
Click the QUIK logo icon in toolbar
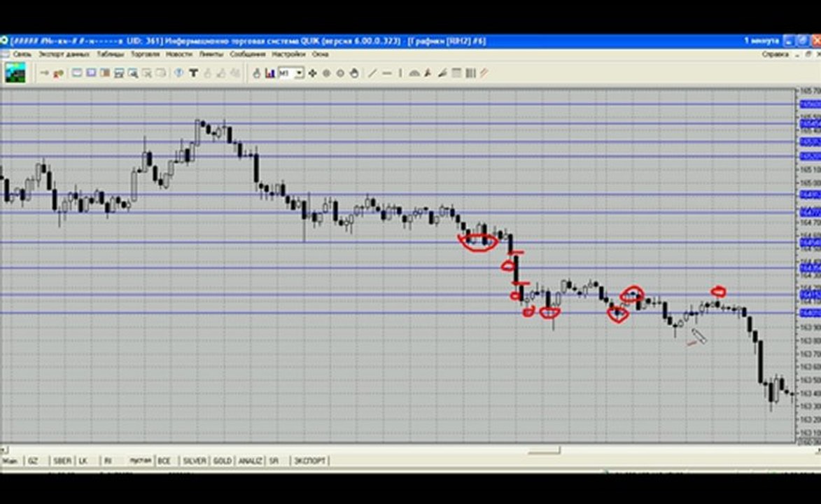(x=15, y=73)
